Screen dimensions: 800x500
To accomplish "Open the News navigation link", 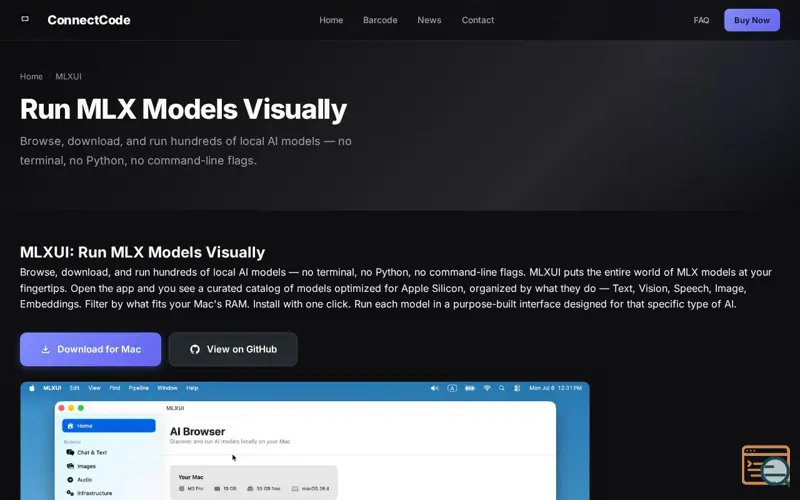I will coord(429,20).
